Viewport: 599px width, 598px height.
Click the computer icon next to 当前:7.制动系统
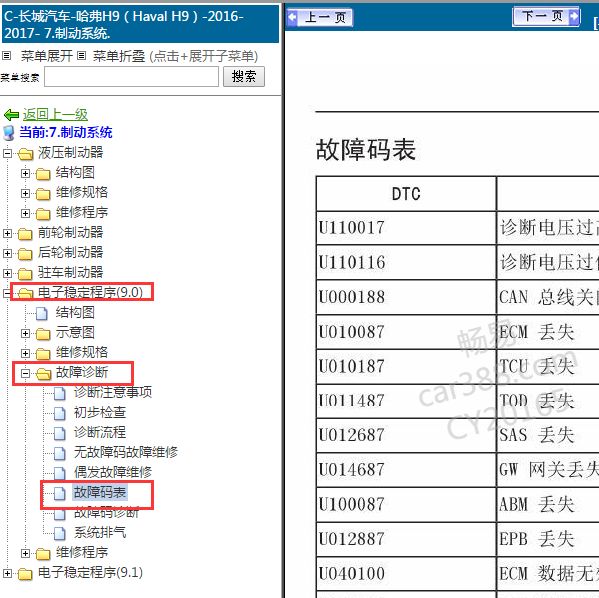(9, 133)
